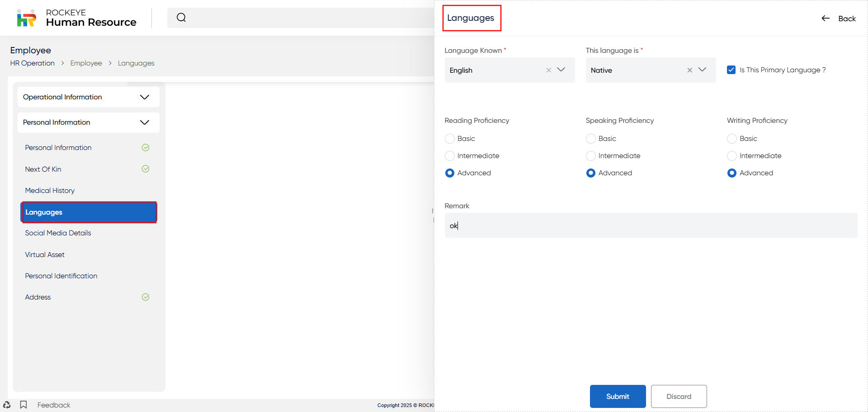Click the Next Of Kin checkmark icon

[146, 169]
